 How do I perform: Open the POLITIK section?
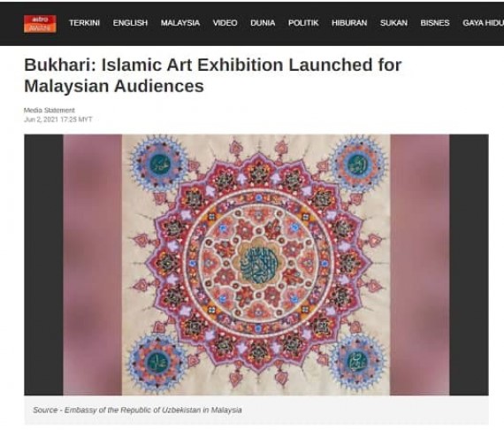coord(303,23)
